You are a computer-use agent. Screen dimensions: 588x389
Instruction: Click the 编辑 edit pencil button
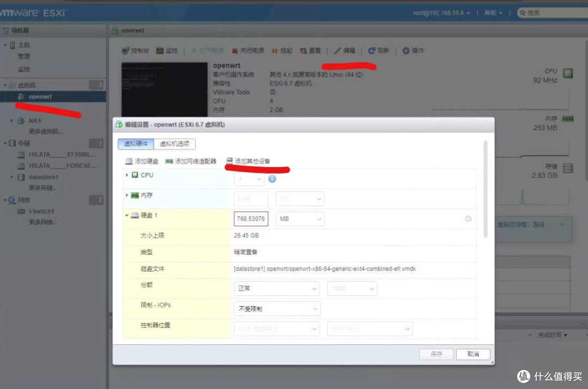click(x=344, y=51)
